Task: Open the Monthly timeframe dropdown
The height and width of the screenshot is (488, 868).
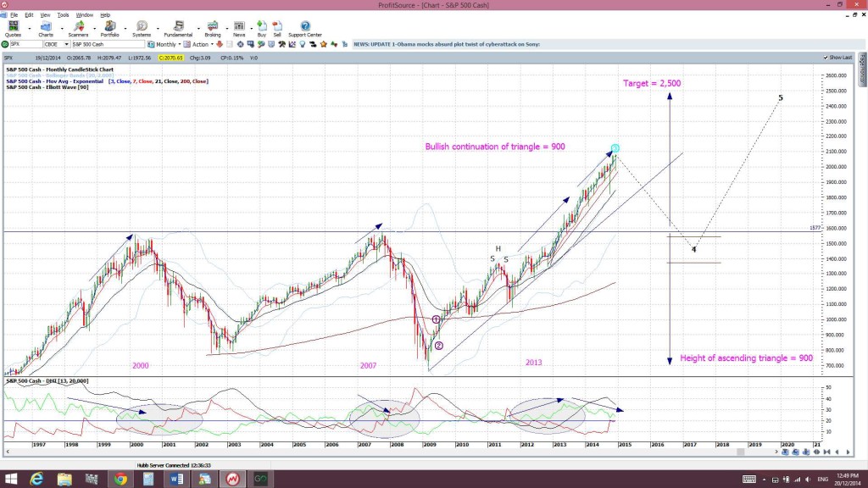Action: (x=164, y=44)
